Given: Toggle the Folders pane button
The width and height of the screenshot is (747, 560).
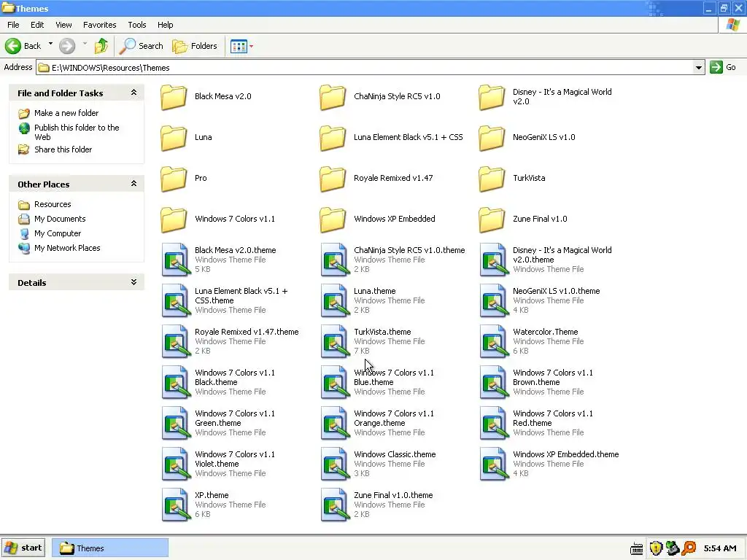Looking at the screenshot, I should [194, 46].
